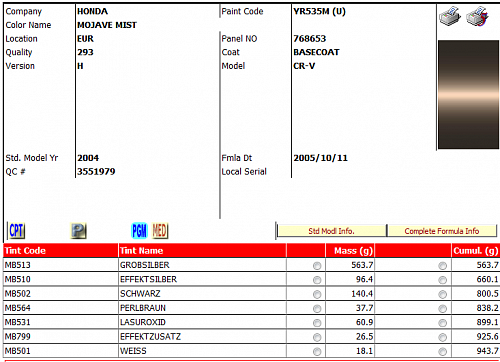Click the Tint Code column header

pyautogui.click(x=61, y=251)
